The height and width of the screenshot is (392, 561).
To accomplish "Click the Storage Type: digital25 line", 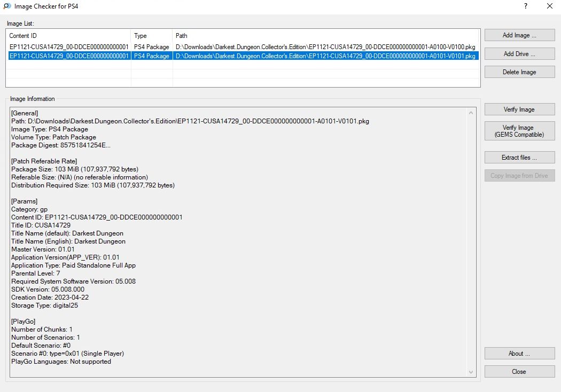I will pos(45,305).
